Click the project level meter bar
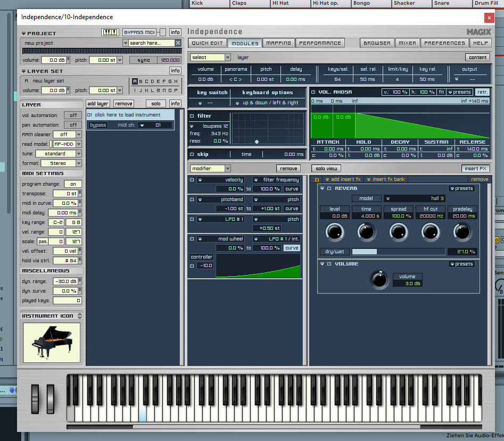The image size is (504, 441). pyautogui.click(x=102, y=51)
